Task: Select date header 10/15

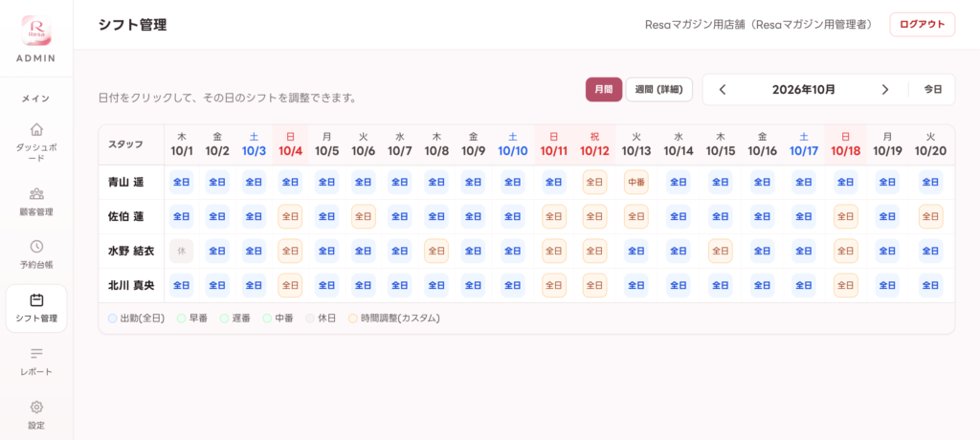Action: [721, 143]
